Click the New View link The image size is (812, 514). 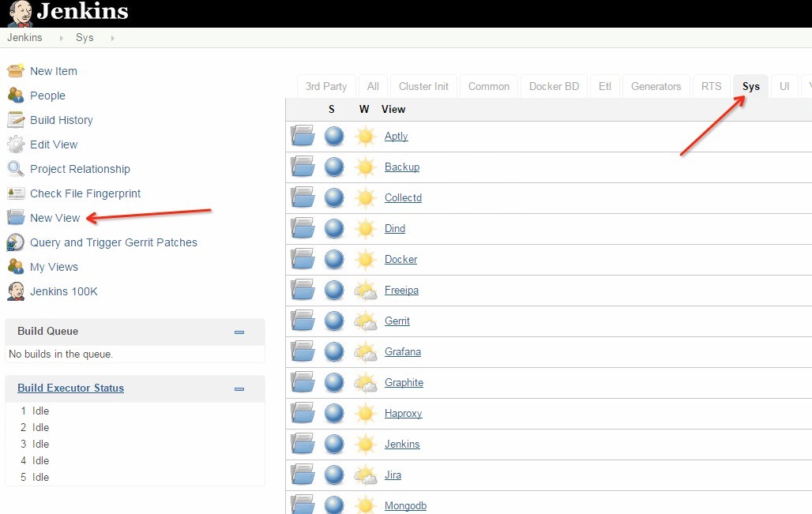[55, 218]
